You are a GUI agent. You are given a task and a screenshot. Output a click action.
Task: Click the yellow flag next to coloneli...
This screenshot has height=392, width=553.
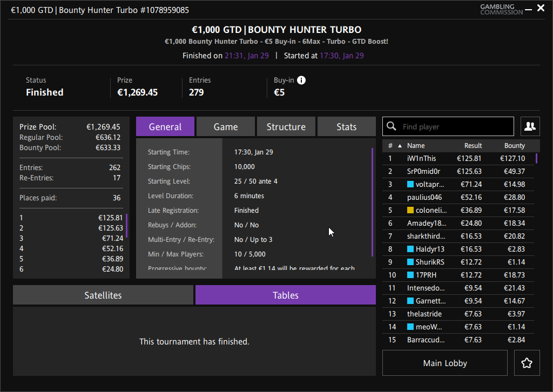pyautogui.click(x=410, y=210)
